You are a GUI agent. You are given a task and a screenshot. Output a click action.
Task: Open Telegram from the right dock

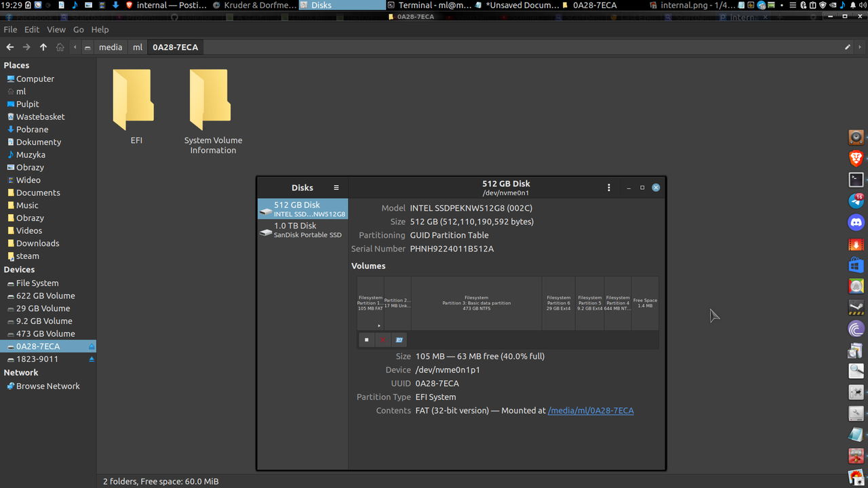tap(856, 201)
